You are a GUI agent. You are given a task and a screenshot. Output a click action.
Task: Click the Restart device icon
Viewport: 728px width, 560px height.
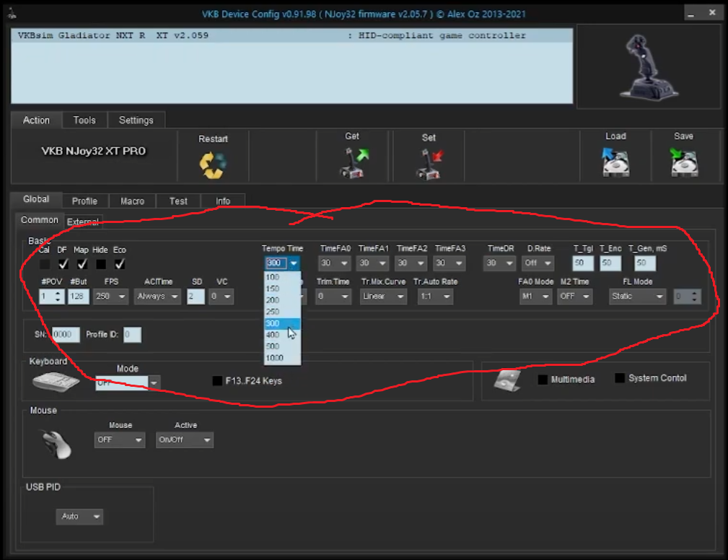click(x=213, y=165)
